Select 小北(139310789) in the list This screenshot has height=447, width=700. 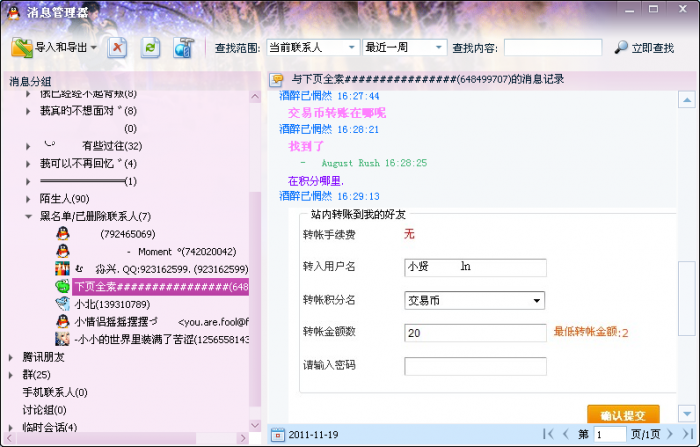coord(112,305)
